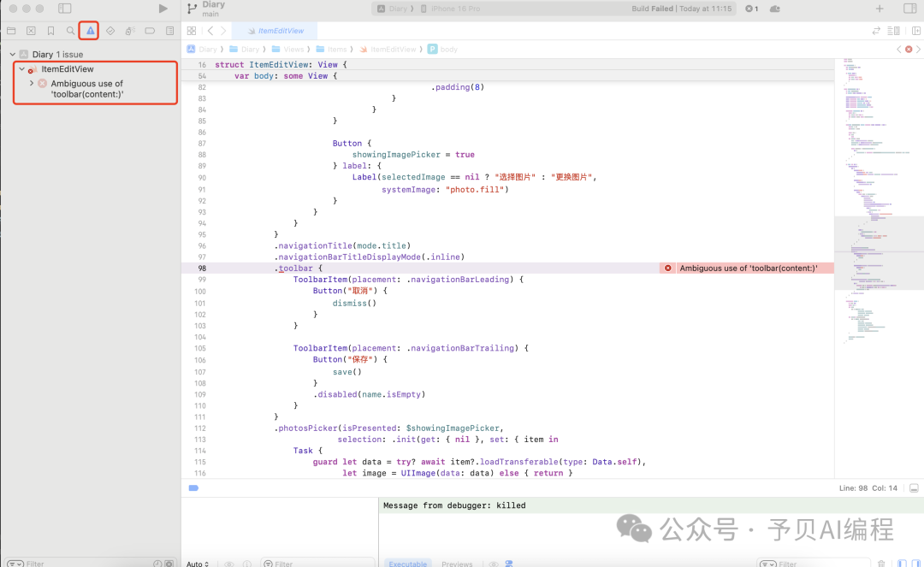Open the Test navigator diamond icon
Viewport: 924px width, 567px height.
click(110, 31)
